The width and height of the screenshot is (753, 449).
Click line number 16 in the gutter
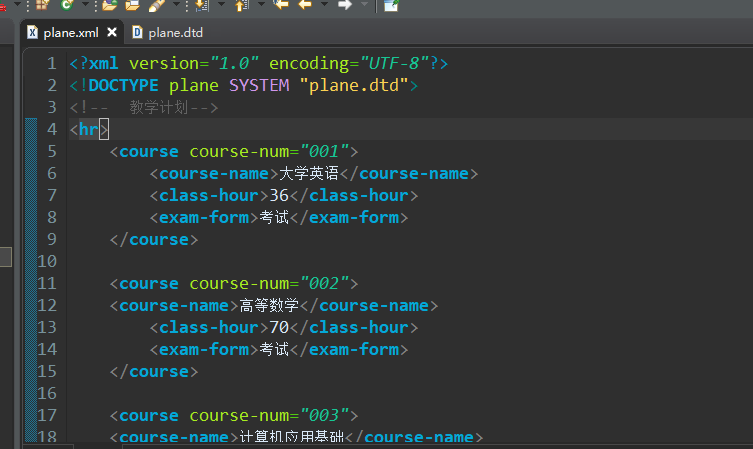point(47,394)
